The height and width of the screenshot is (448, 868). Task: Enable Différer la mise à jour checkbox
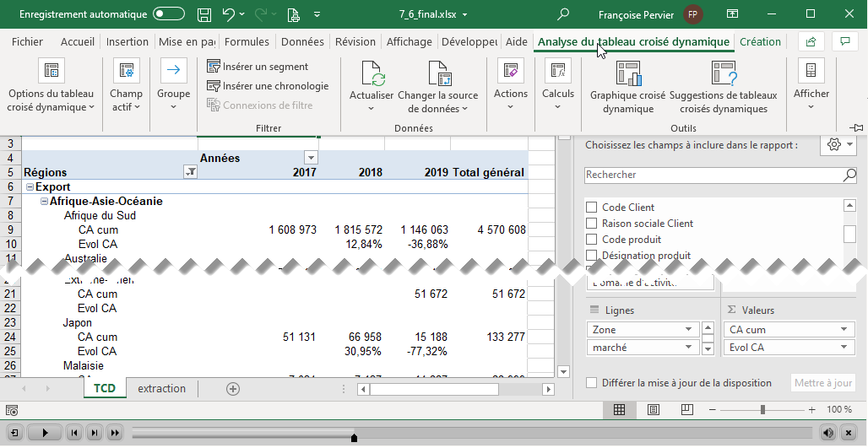pyautogui.click(x=591, y=383)
